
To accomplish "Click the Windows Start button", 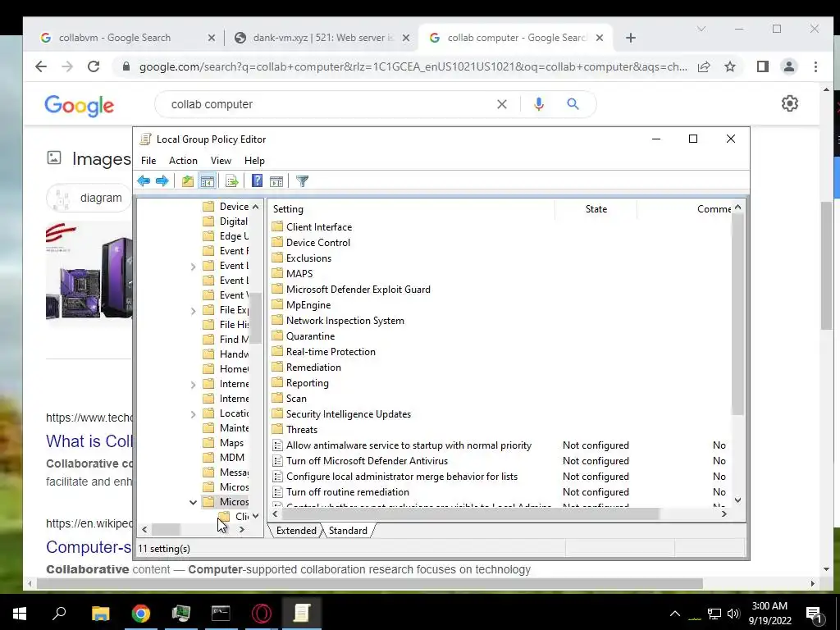I will (20, 614).
